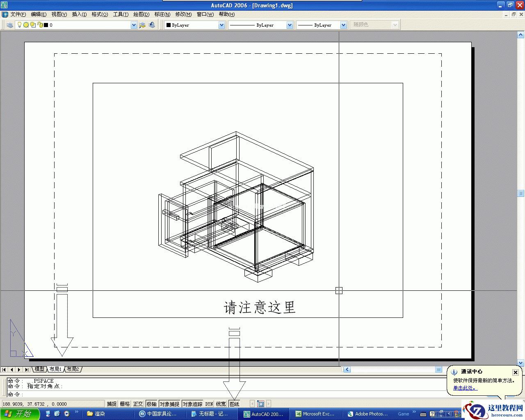Open the 帮助(H) menu
The width and height of the screenshot is (525, 420).
click(x=227, y=14)
